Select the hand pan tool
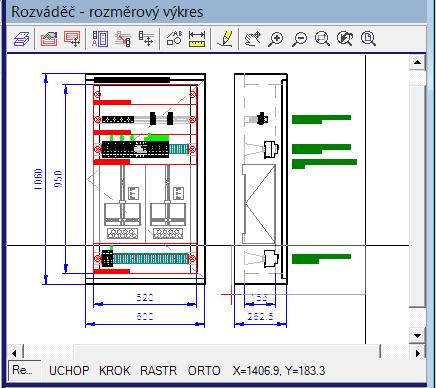436x388 pixels. click(x=252, y=39)
